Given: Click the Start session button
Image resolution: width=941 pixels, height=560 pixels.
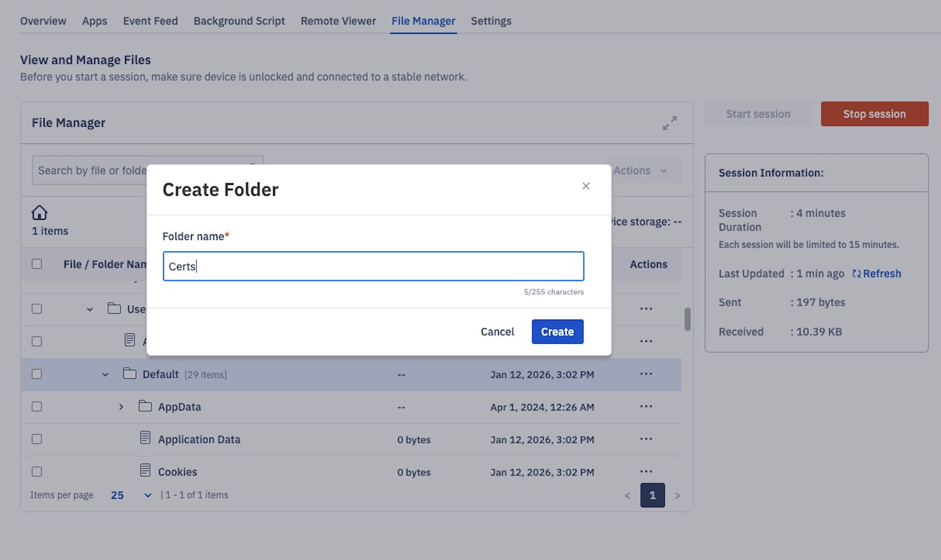Looking at the screenshot, I should 758,114.
